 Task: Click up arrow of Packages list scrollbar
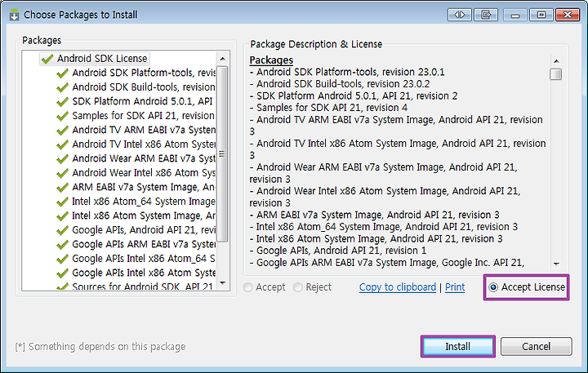point(222,59)
